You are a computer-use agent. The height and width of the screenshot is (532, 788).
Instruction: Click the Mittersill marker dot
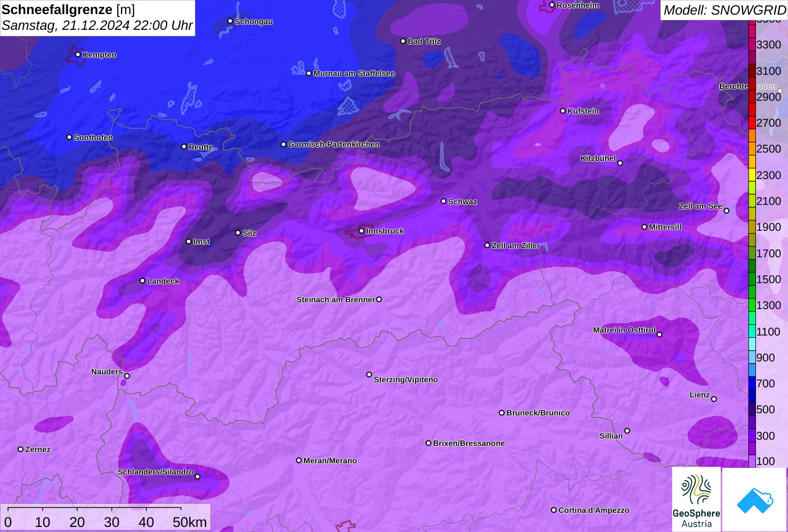coord(644,227)
